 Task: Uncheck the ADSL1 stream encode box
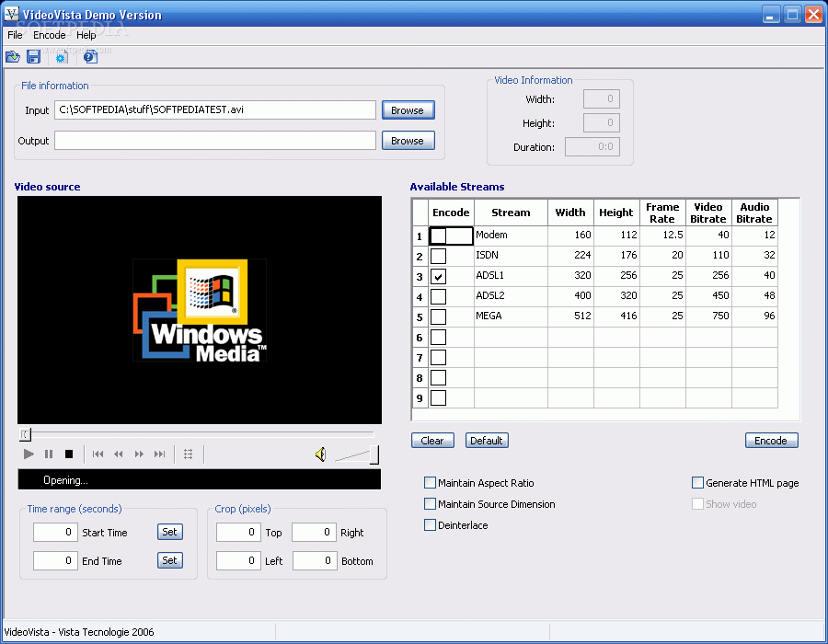coord(438,276)
